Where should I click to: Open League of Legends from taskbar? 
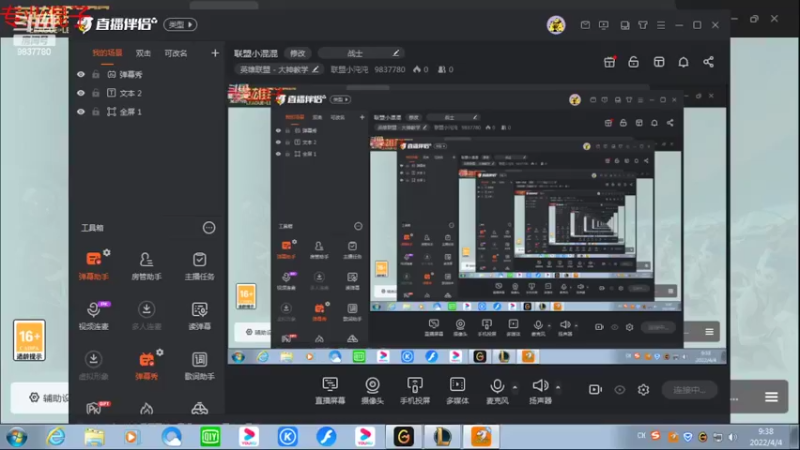[442, 437]
